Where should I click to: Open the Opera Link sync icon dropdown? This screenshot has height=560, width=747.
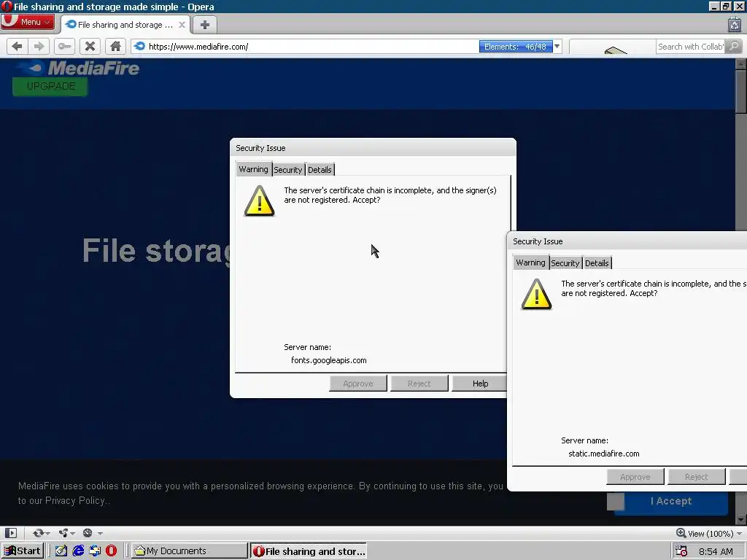(41, 533)
